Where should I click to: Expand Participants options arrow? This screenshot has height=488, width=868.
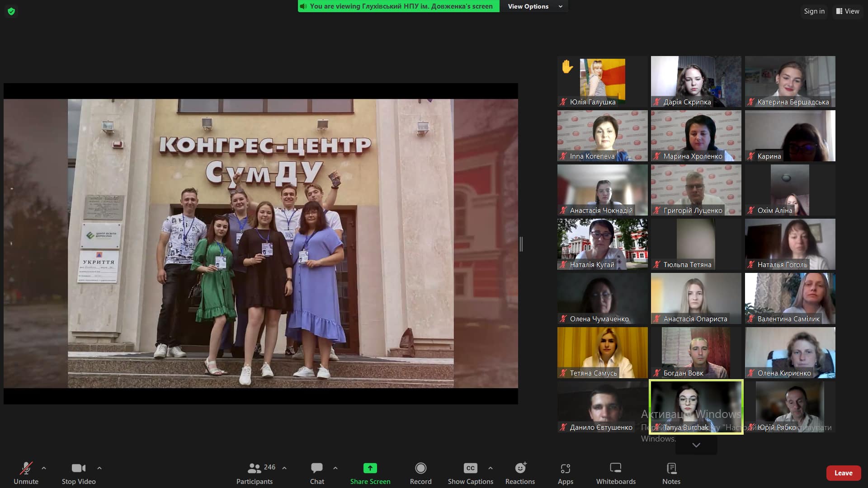(284, 468)
